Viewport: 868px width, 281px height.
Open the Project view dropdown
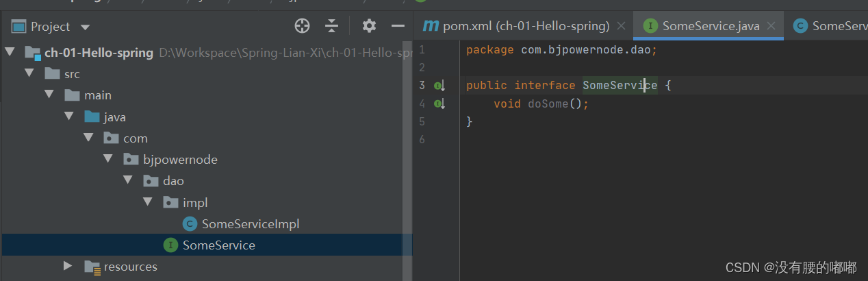pos(85,27)
